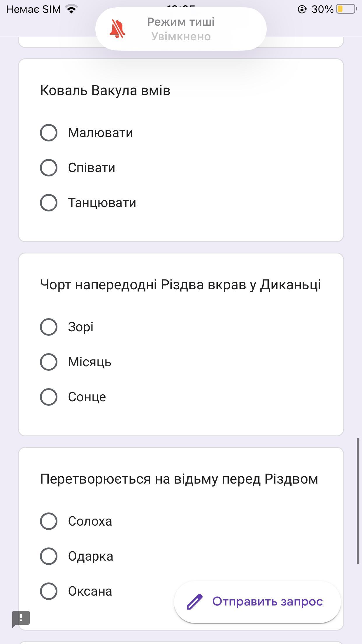Image resolution: width=362 pixels, height=644 pixels.
Task: Select the Місяць radio option
Action: point(49,362)
